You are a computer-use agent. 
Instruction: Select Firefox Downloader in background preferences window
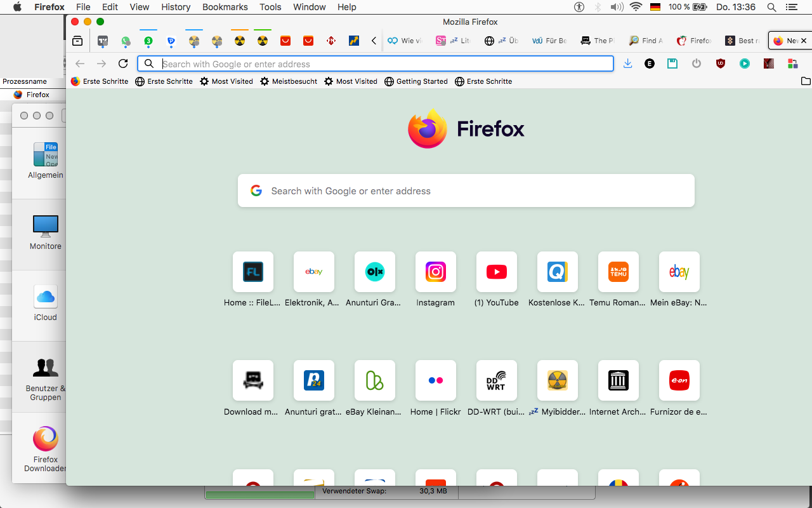pos(46,450)
